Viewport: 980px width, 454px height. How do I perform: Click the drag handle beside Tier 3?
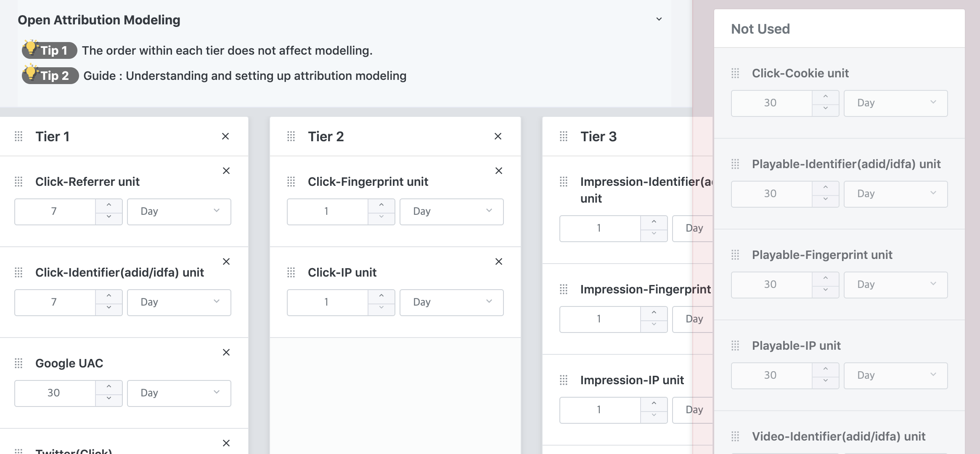[564, 137]
